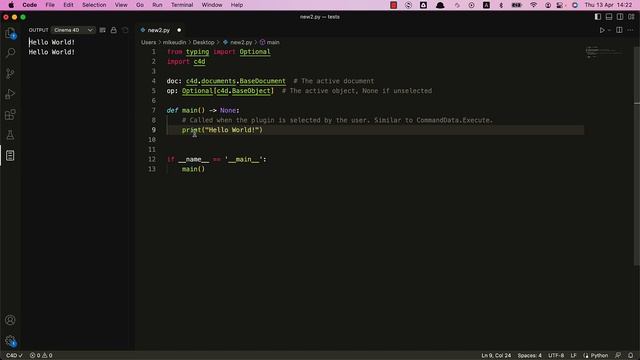Screen dimensions: 640x360
Task: Open the Edit menu
Action: point(68,5)
